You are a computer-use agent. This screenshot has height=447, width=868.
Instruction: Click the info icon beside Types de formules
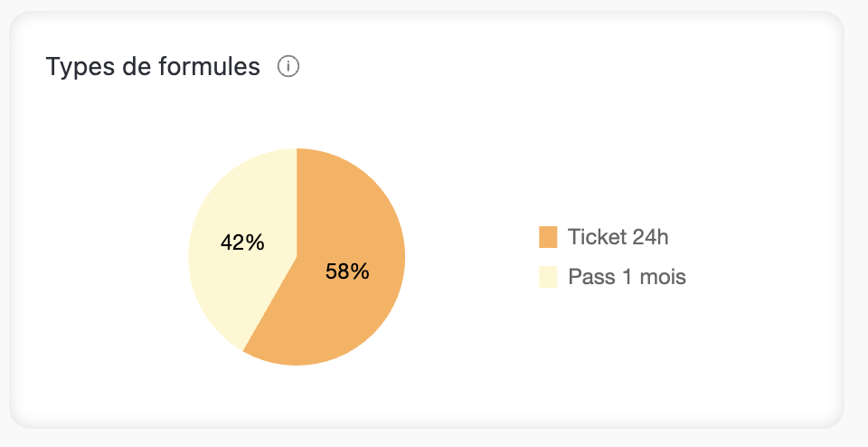click(288, 67)
